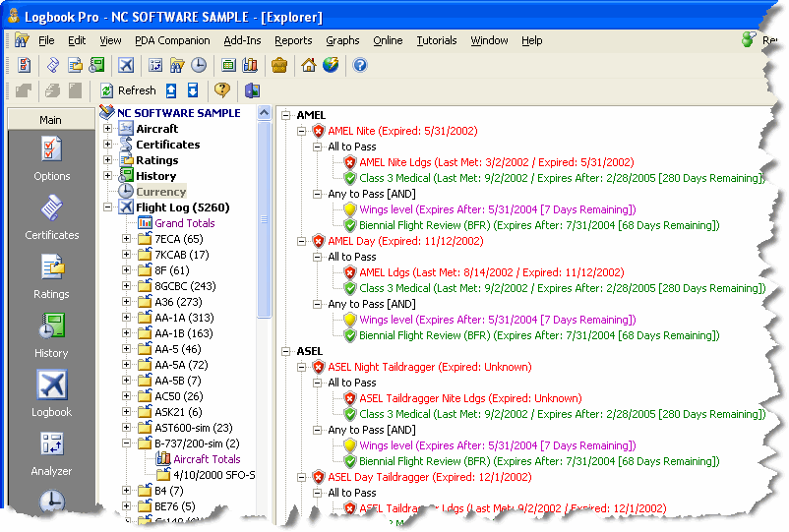Image resolution: width=789 pixels, height=532 pixels.
Task: Select the NC SOFTWARE SAMPLE root node
Action: [179, 113]
